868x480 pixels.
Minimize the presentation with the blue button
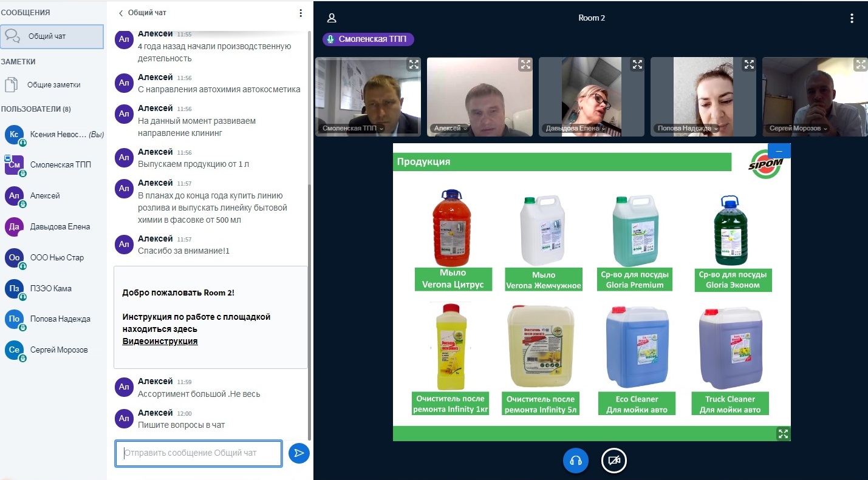(x=779, y=150)
